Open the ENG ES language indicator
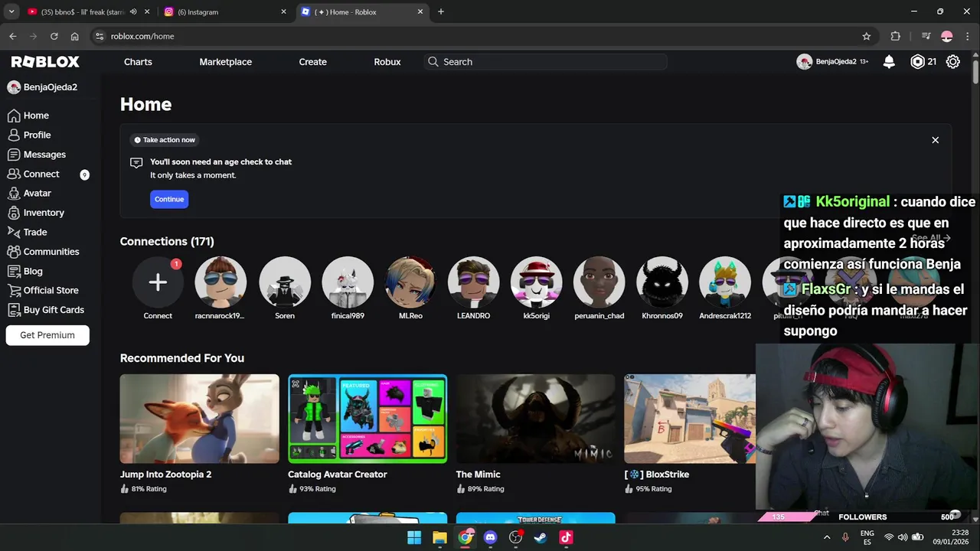The image size is (980, 551). [867, 537]
